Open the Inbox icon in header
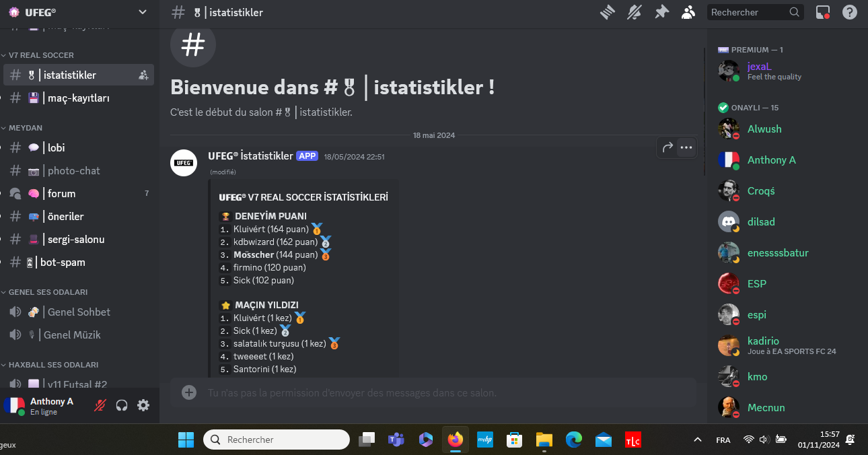The height and width of the screenshot is (455, 868). coord(823,12)
